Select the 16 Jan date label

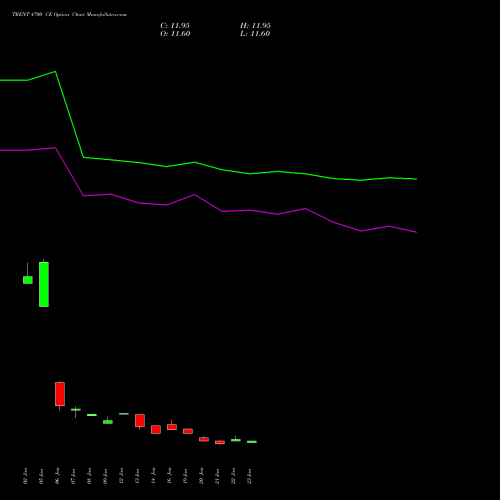pyautogui.click(x=169, y=476)
